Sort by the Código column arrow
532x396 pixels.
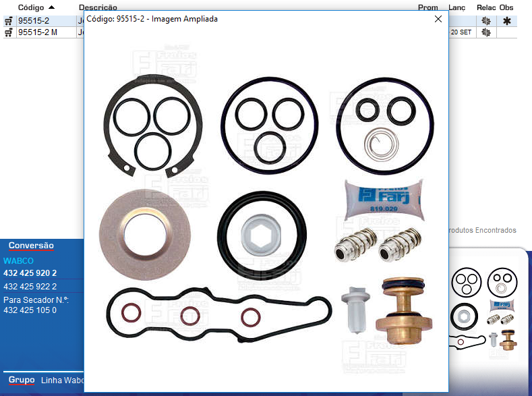coord(52,7)
